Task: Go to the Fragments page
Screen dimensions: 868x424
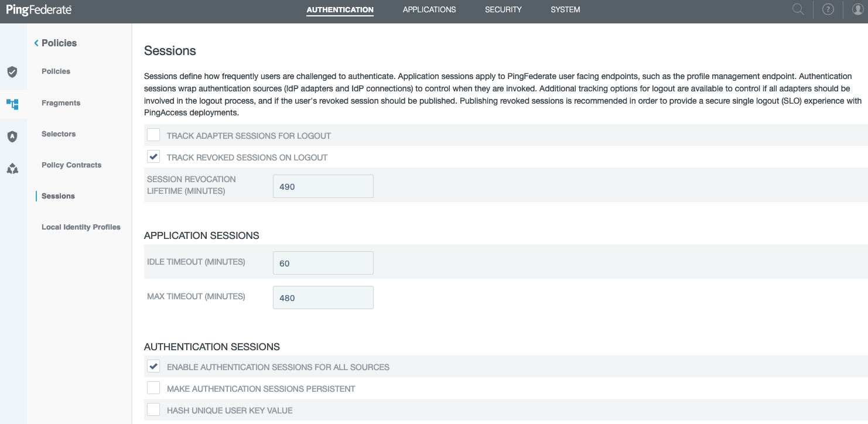Action: tap(60, 102)
